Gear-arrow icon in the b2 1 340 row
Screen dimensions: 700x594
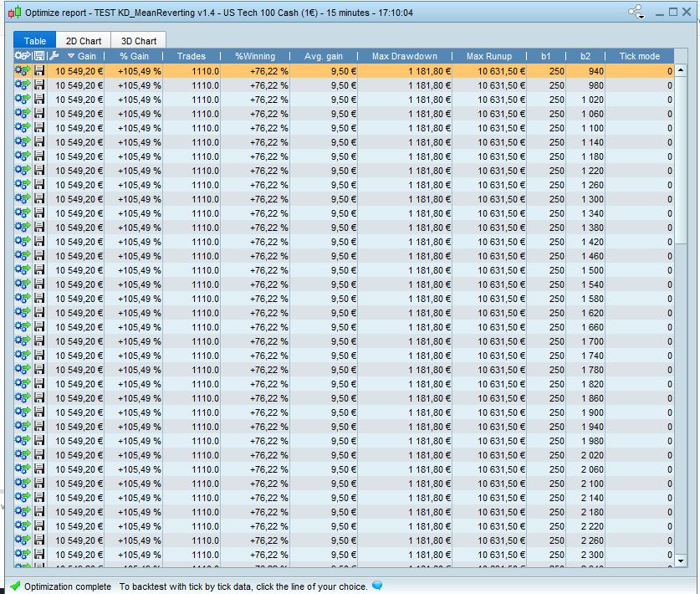pos(23,213)
